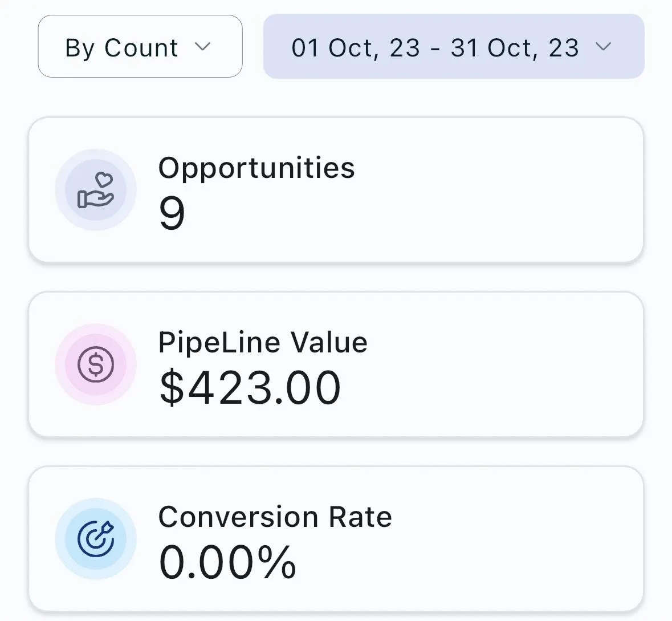The height and width of the screenshot is (621, 672).
Task: Click the By Count label text
Action: coord(121,48)
